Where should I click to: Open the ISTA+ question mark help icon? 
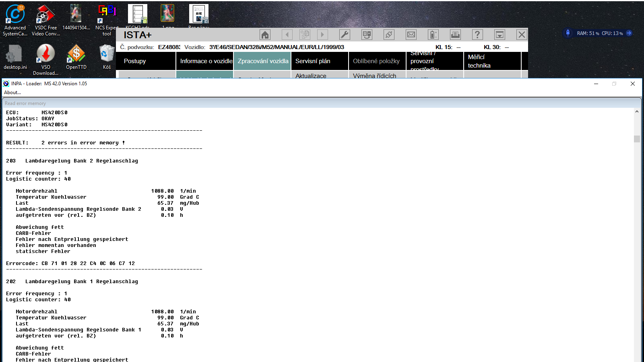click(x=477, y=35)
